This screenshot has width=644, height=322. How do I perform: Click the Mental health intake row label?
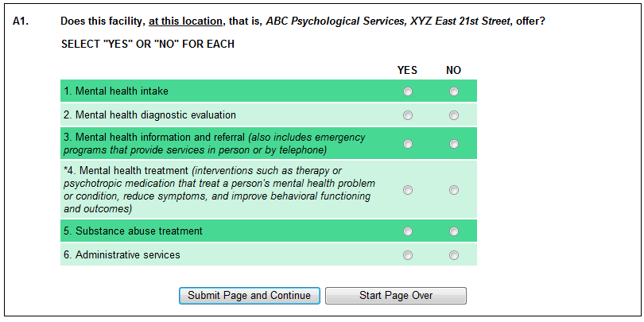[x=116, y=91]
